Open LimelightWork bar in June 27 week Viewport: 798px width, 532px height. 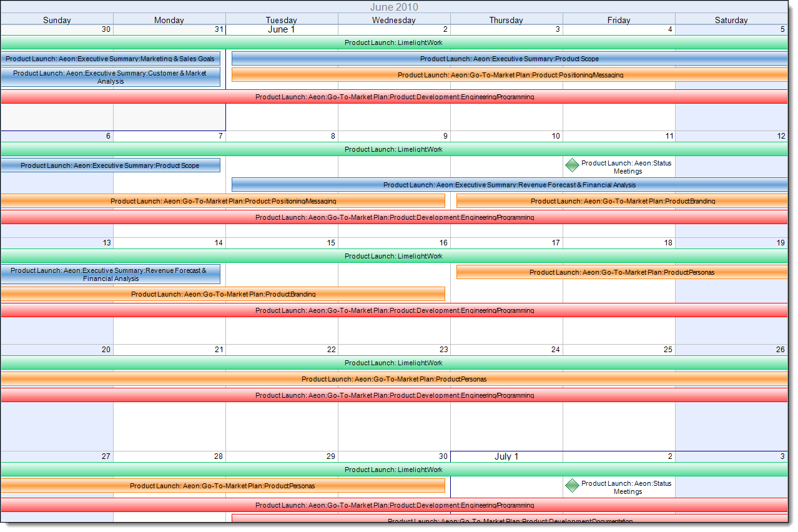click(394, 470)
